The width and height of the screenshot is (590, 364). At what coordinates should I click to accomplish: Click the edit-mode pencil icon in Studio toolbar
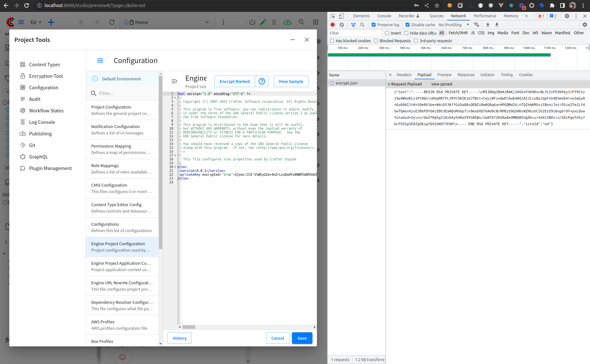pos(263,22)
